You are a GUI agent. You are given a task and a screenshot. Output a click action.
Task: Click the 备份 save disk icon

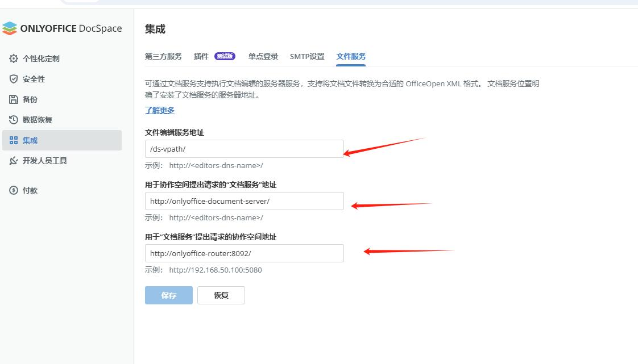(14, 99)
